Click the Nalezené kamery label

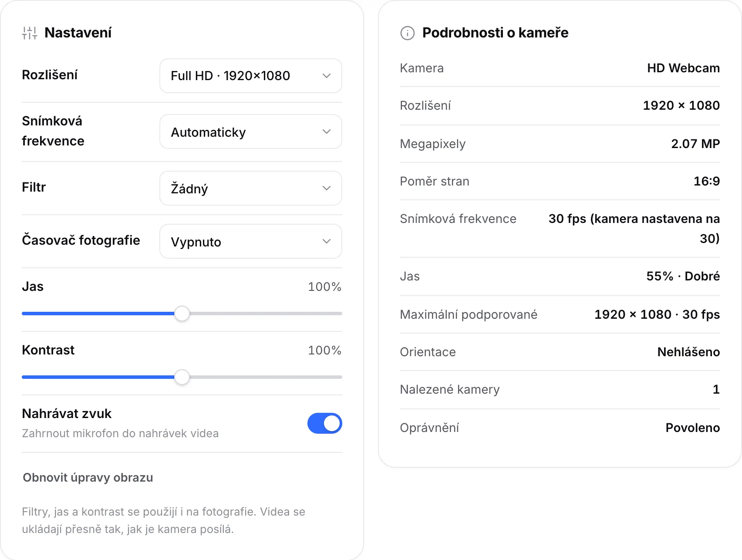coord(450,389)
